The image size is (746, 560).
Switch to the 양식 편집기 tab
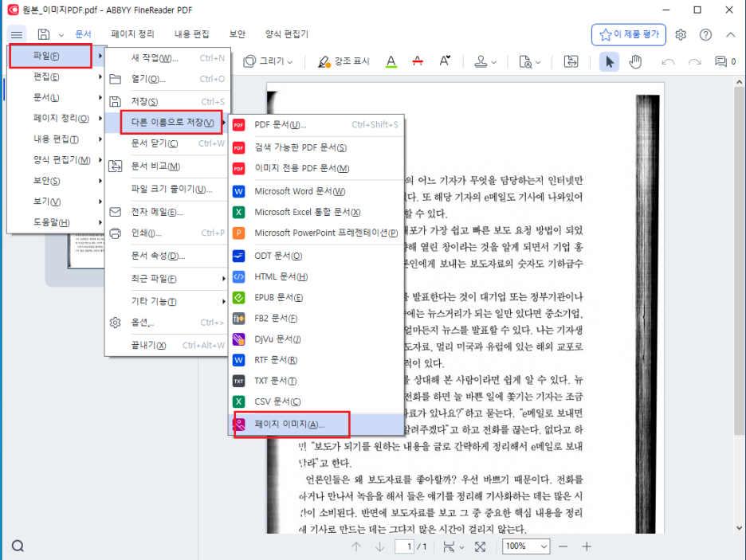(287, 34)
